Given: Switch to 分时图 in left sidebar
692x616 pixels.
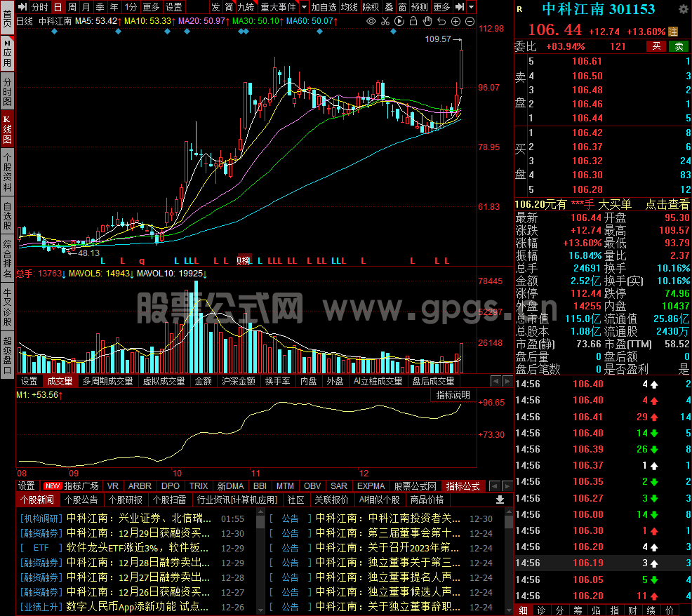Looking at the screenshot, I should click(x=8, y=91).
